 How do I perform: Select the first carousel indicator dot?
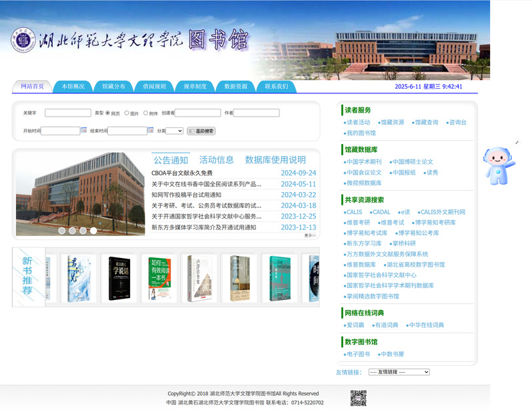[x=61, y=231]
